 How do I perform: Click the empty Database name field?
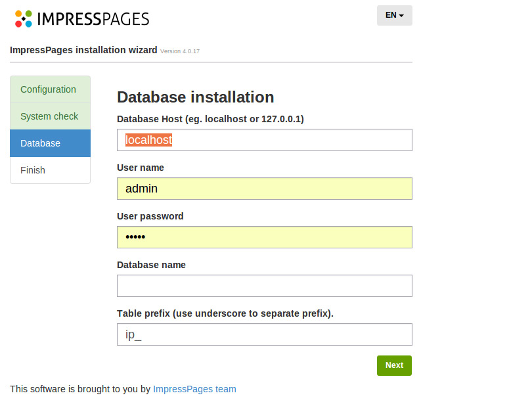[x=264, y=286]
